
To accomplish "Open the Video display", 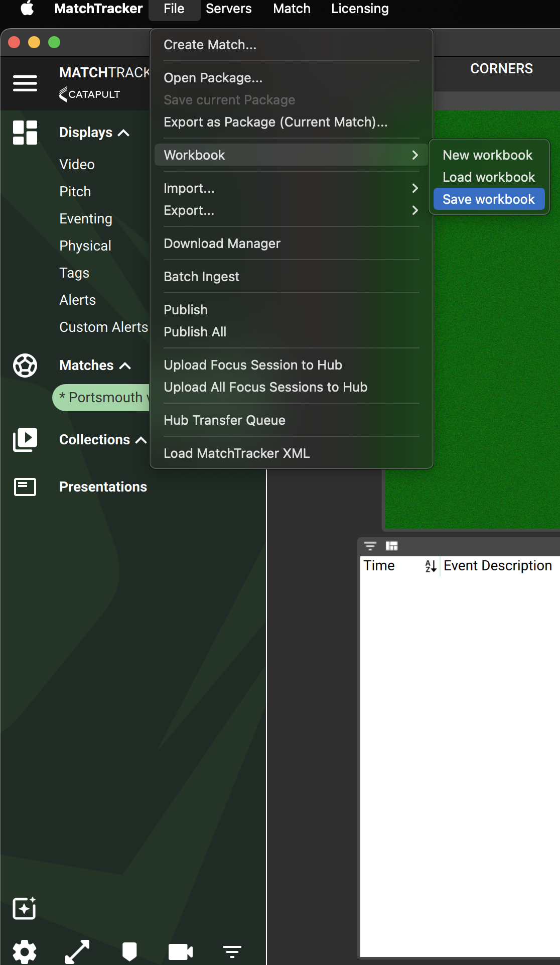I will 77,165.
